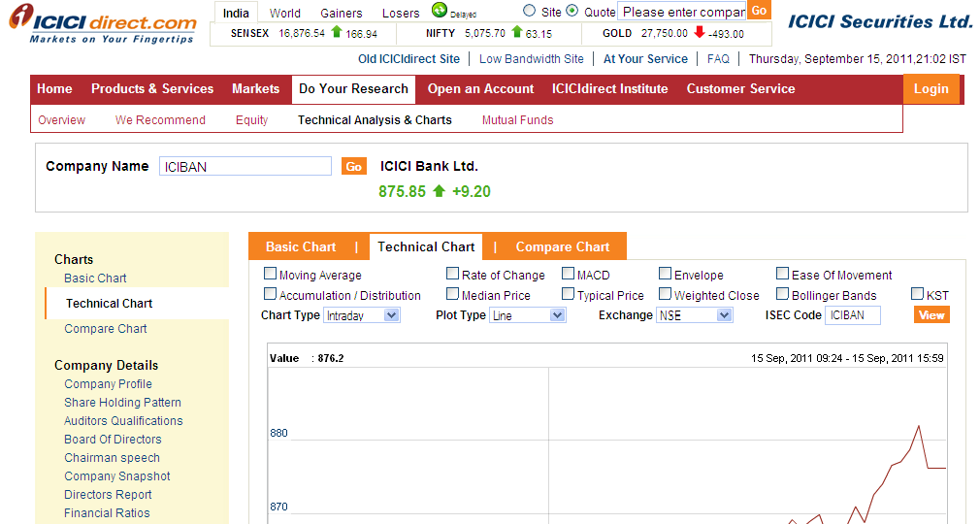Click Open an Account menu item
This screenshot has width=980, height=524.
(x=480, y=89)
